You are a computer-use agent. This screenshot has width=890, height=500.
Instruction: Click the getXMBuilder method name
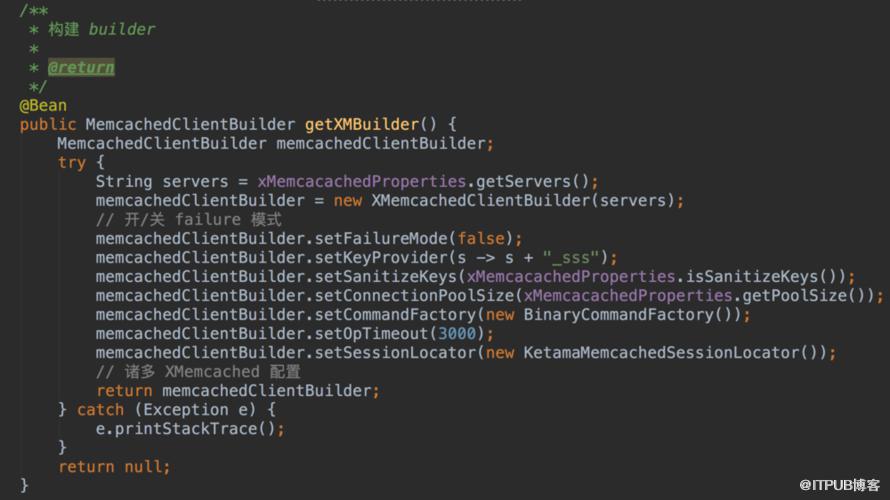[x=362, y=124]
